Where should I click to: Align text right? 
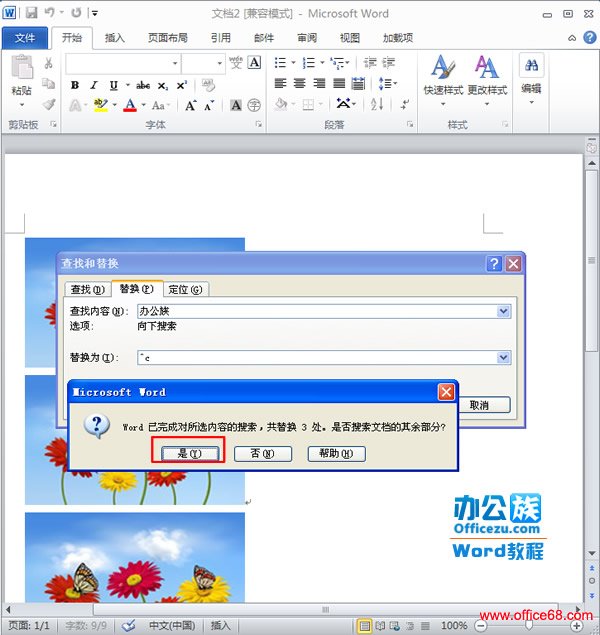pos(319,84)
